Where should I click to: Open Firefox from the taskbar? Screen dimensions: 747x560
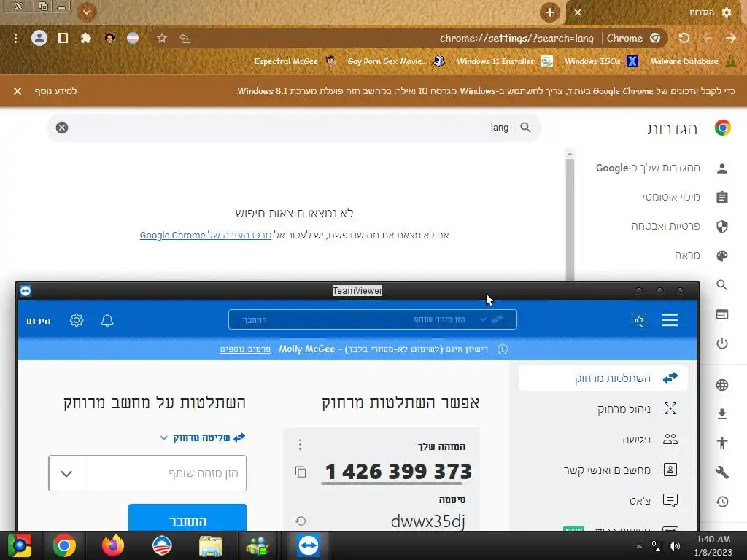(x=113, y=545)
